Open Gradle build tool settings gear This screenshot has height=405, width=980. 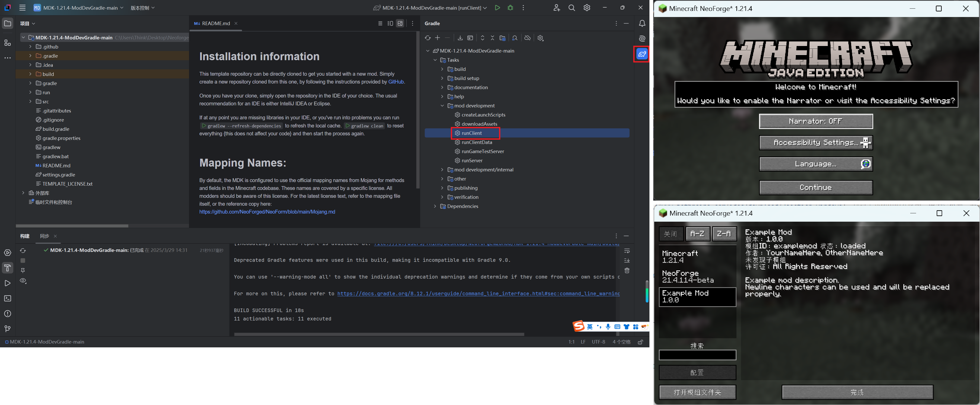pos(540,38)
